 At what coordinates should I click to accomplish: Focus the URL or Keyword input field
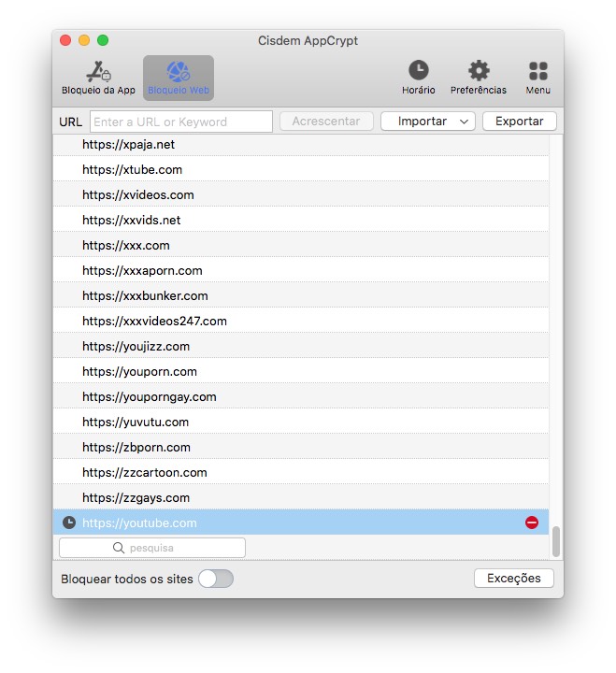coord(181,122)
